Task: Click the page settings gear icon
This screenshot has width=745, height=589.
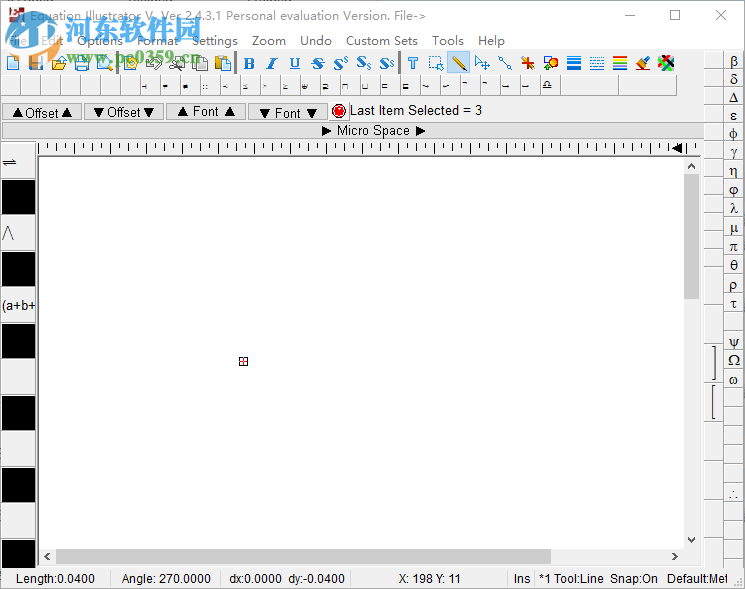Action: click(130, 63)
